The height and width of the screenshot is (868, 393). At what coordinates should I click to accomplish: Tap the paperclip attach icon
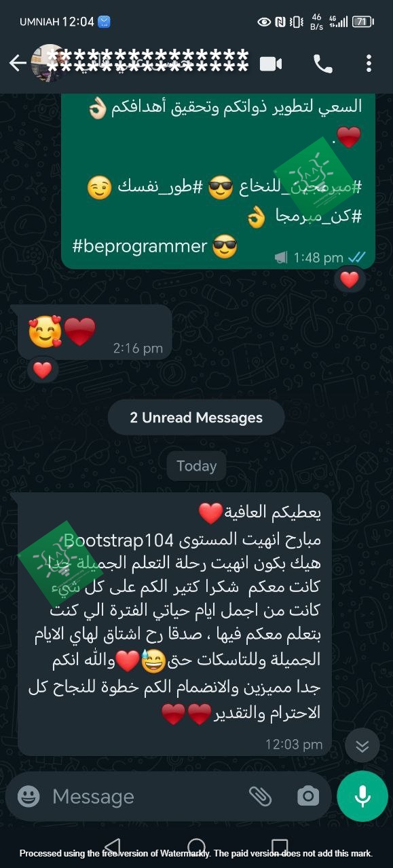pyautogui.click(x=260, y=796)
